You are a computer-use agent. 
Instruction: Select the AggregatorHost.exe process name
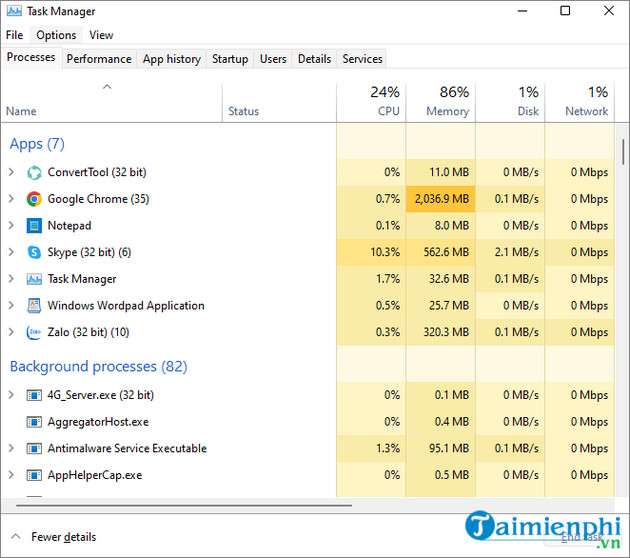pyautogui.click(x=98, y=422)
